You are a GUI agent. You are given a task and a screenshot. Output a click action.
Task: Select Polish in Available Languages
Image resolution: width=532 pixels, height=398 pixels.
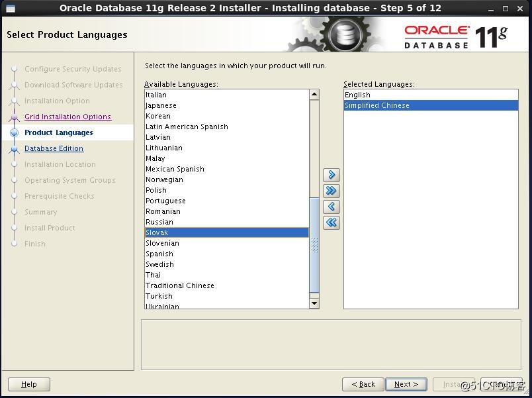(227, 190)
